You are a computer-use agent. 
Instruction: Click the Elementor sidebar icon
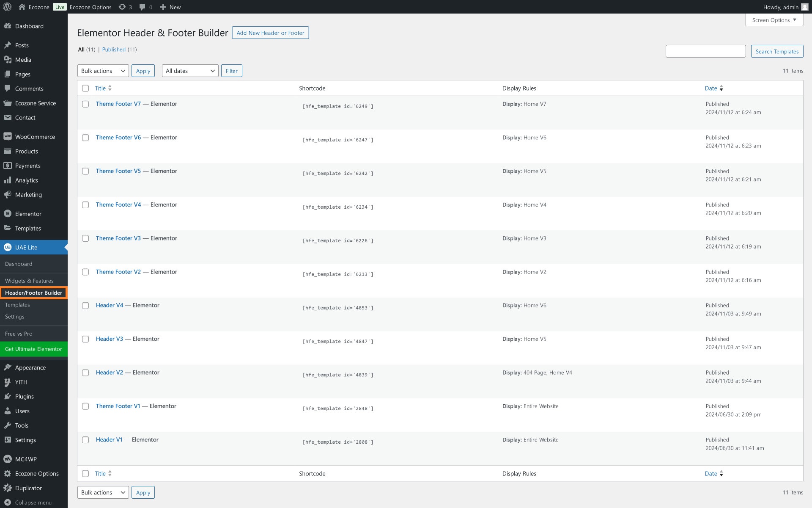pos(7,214)
